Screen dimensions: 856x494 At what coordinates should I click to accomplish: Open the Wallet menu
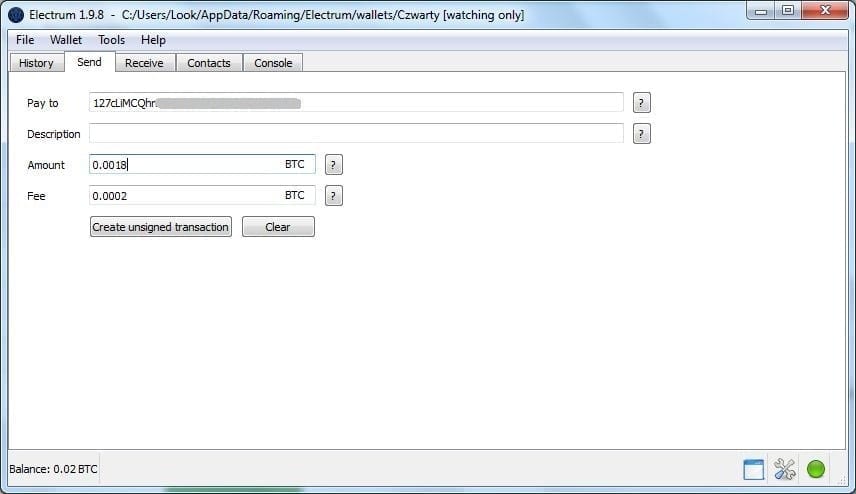coord(66,40)
